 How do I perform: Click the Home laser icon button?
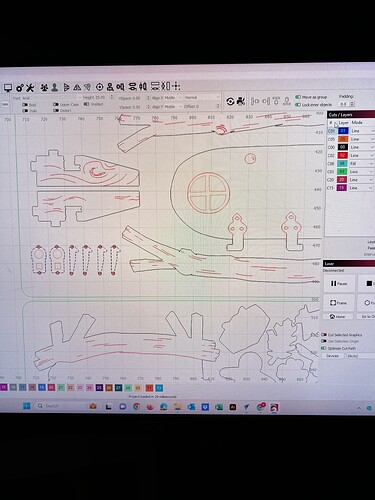338,316
